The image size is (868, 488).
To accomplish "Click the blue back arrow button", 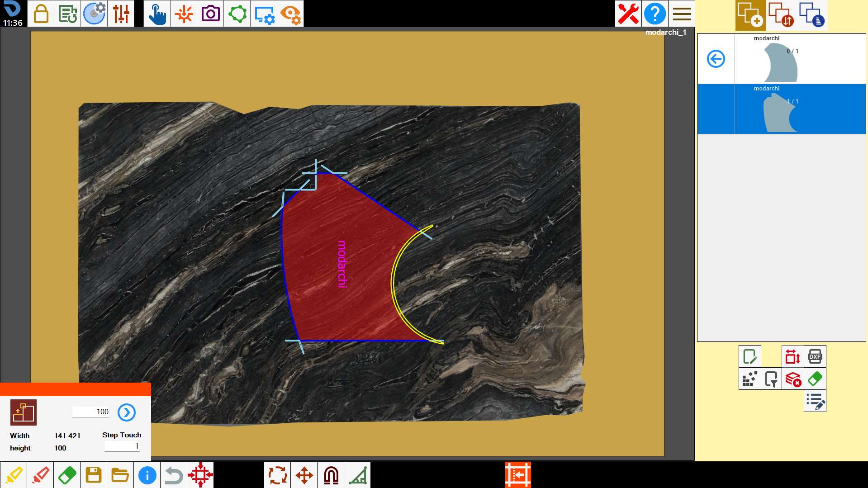I will pos(716,59).
